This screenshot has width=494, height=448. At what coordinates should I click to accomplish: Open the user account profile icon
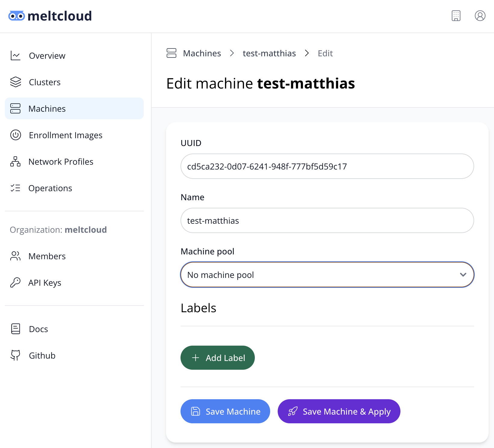tap(480, 16)
